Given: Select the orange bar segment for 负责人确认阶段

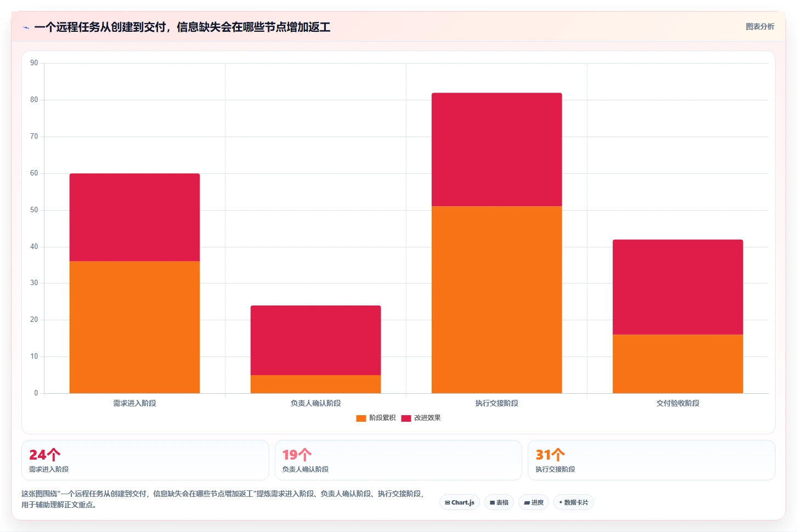Looking at the screenshot, I should 315,384.
